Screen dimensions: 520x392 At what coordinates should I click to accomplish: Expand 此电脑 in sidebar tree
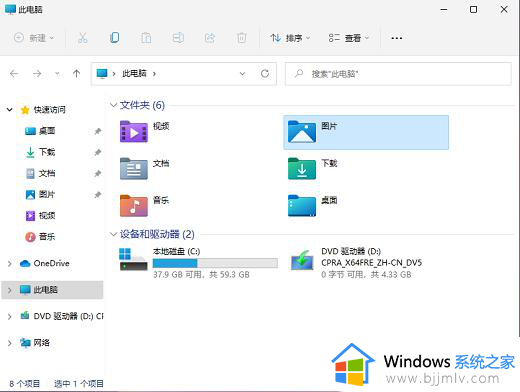(x=10, y=290)
